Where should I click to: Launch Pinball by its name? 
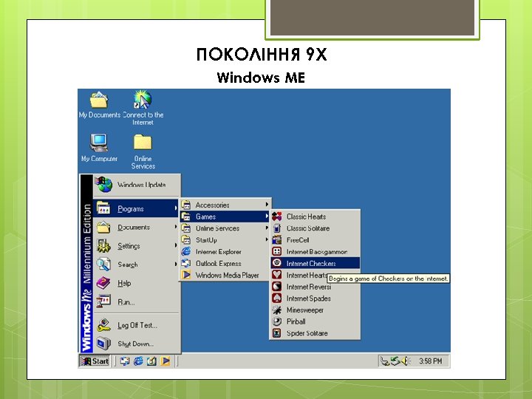coord(296,321)
